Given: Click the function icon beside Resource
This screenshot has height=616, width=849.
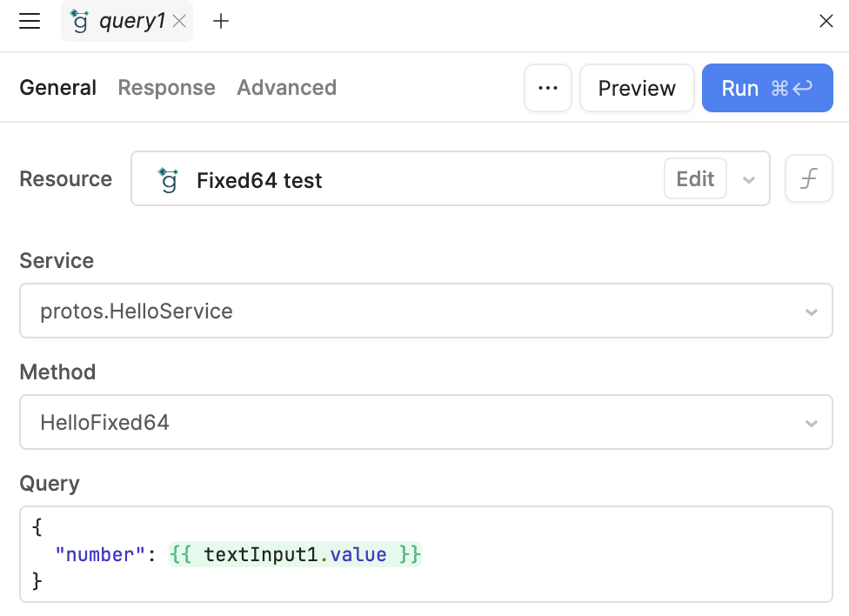Looking at the screenshot, I should point(808,178).
